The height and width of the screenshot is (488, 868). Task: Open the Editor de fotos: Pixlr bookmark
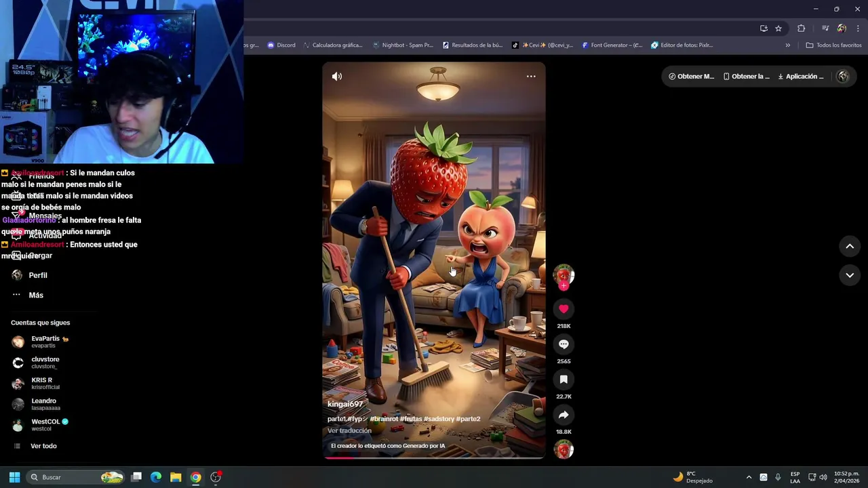pyautogui.click(x=682, y=45)
